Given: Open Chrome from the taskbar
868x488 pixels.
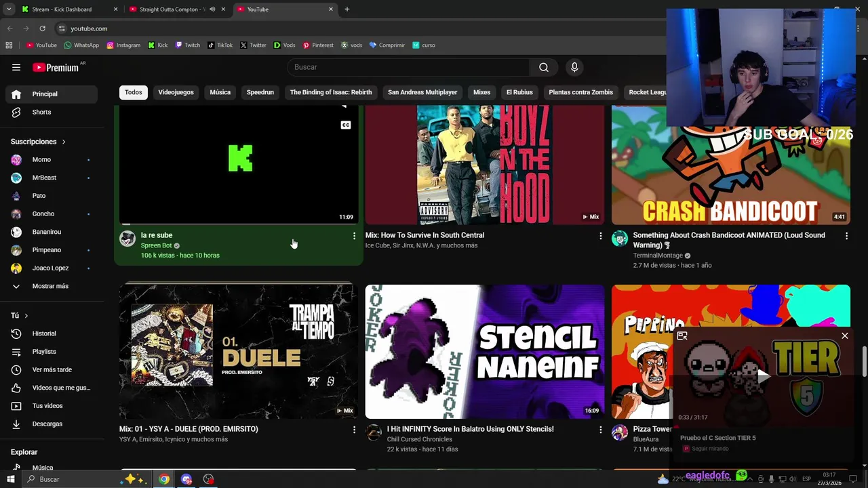Looking at the screenshot, I should [x=164, y=479].
